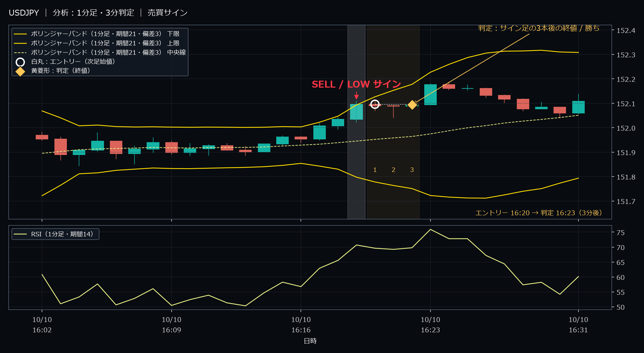This screenshot has height=353, width=644.
Task: Click the 日時 x-axis title
Action: [310, 341]
